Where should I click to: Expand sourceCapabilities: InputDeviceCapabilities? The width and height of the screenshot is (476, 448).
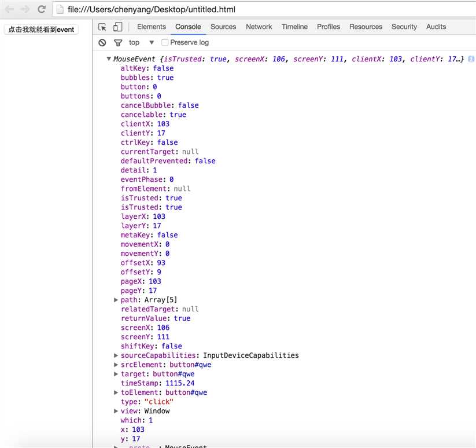click(x=116, y=355)
